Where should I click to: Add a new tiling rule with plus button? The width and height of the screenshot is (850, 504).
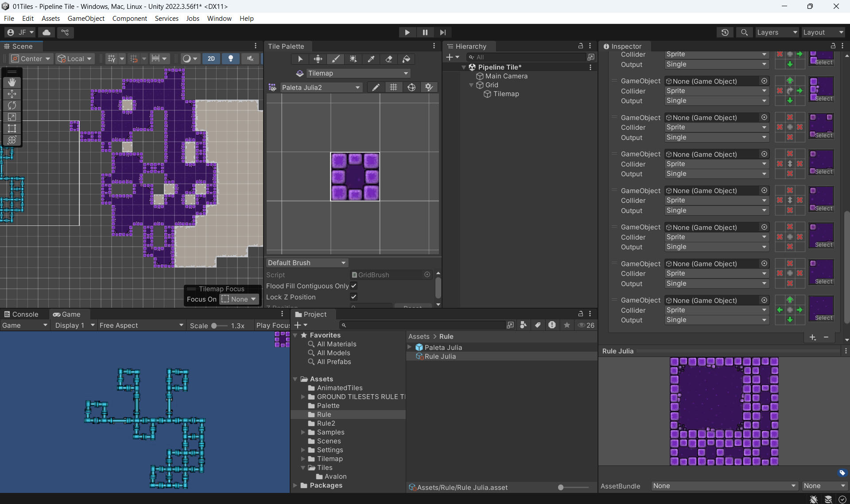pos(812,337)
